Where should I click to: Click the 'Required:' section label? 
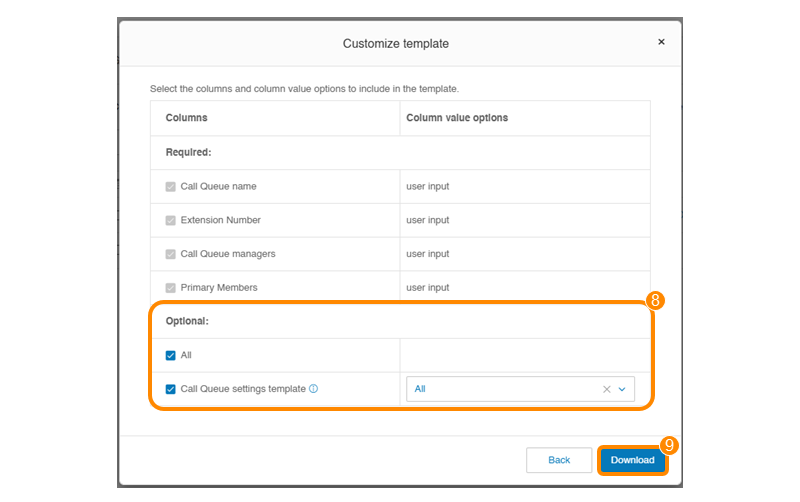point(188,153)
